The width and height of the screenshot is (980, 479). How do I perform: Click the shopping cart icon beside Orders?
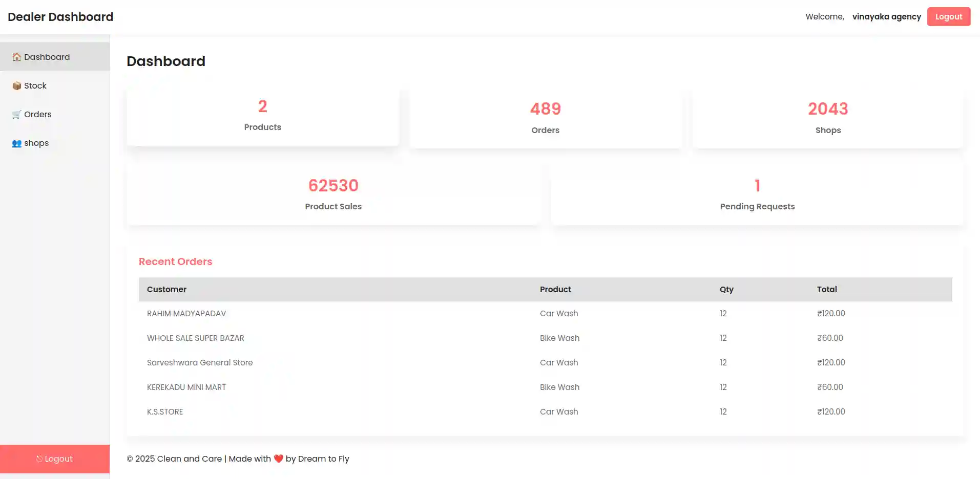pyautogui.click(x=16, y=114)
